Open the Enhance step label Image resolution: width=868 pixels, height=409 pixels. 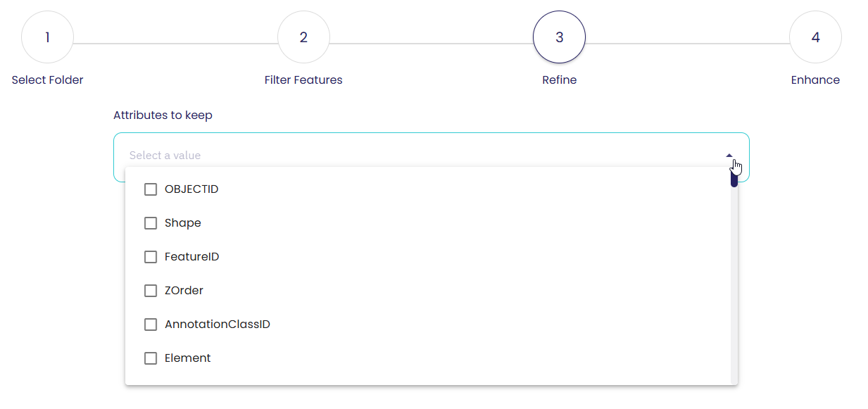815,80
